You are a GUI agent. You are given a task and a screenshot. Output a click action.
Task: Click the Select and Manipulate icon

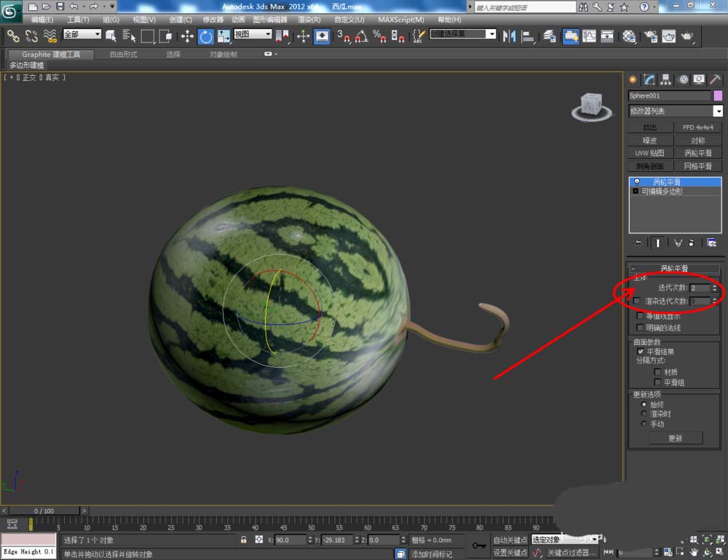tap(303, 36)
